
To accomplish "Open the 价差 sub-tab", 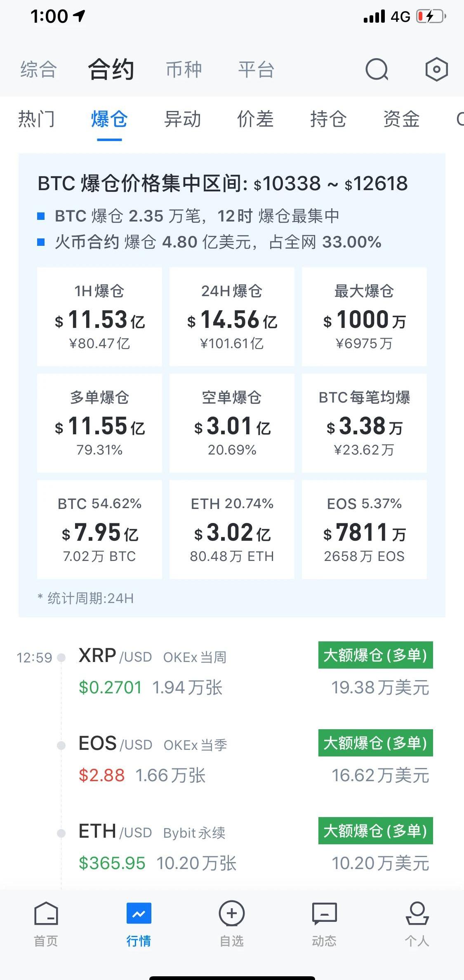I will 255,120.
